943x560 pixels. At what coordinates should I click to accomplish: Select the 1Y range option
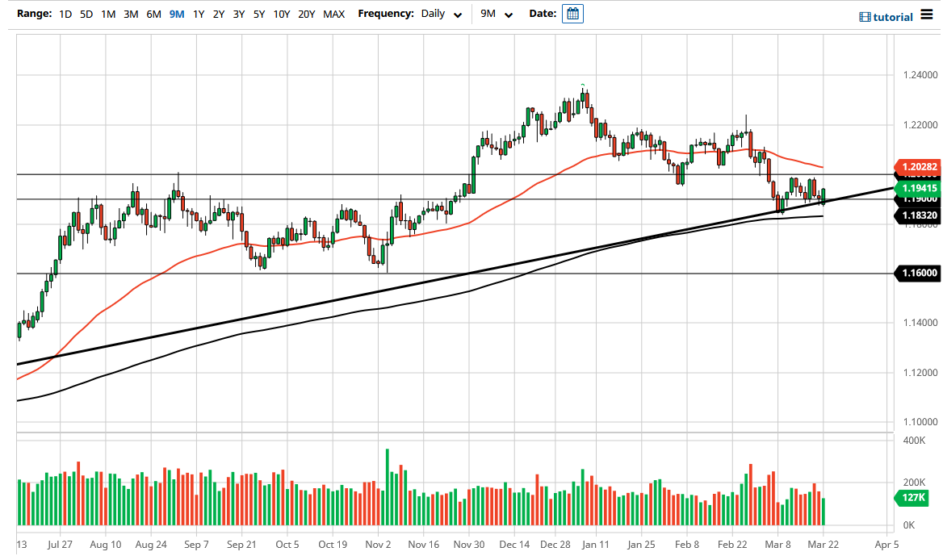click(x=199, y=14)
